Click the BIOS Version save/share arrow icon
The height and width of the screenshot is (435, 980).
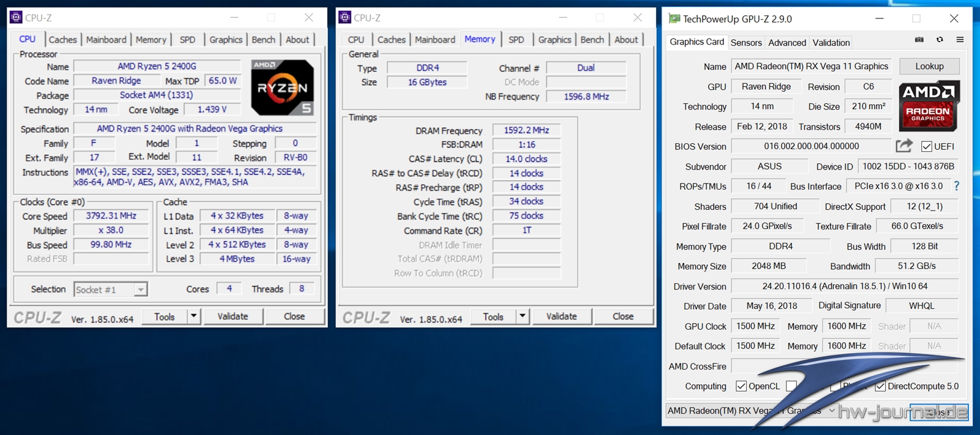point(904,146)
